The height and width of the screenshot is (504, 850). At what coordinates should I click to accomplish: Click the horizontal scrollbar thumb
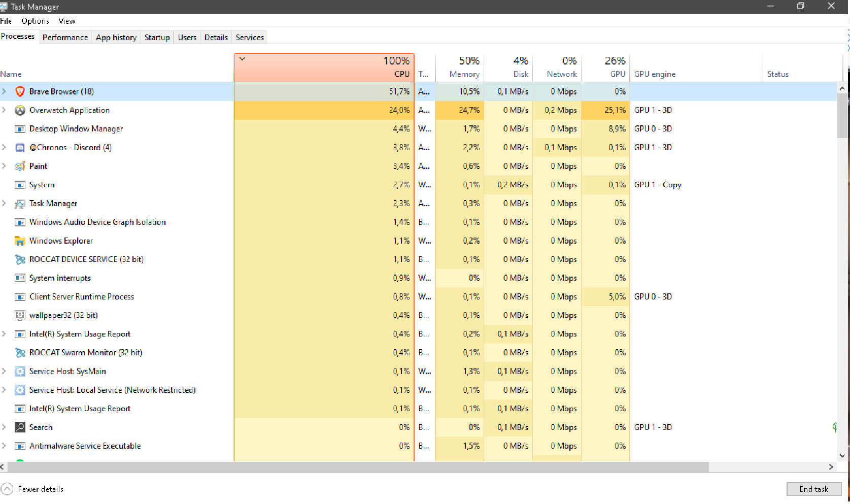(x=357, y=467)
